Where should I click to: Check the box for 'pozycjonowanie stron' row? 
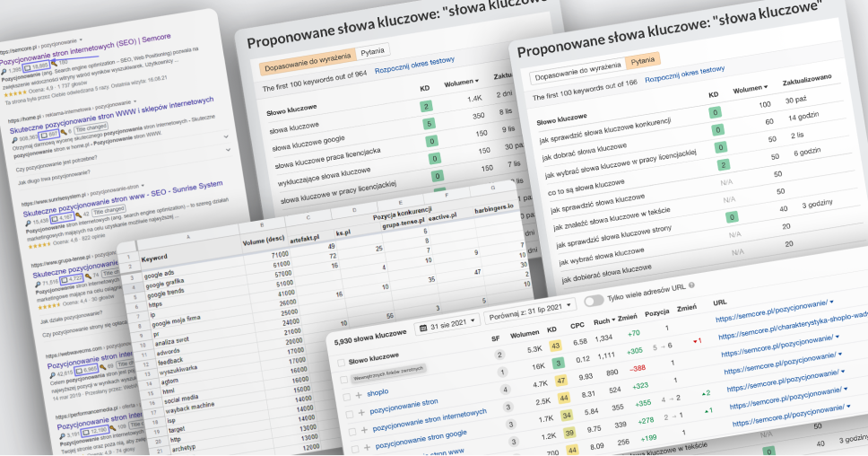[350, 414]
